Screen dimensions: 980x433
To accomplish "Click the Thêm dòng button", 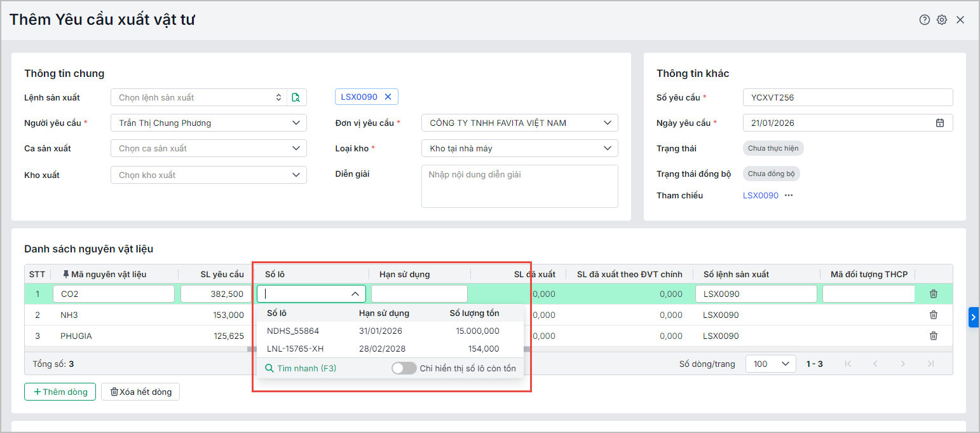I will point(60,392).
